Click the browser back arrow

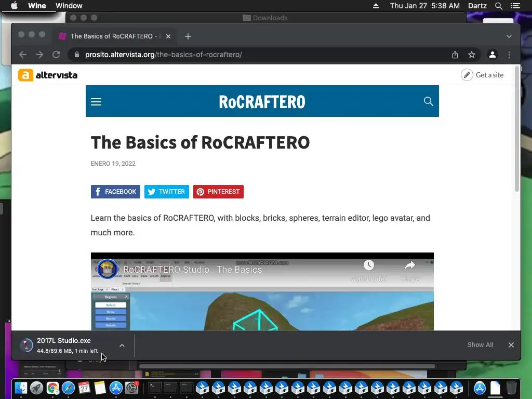pos(23,55)
